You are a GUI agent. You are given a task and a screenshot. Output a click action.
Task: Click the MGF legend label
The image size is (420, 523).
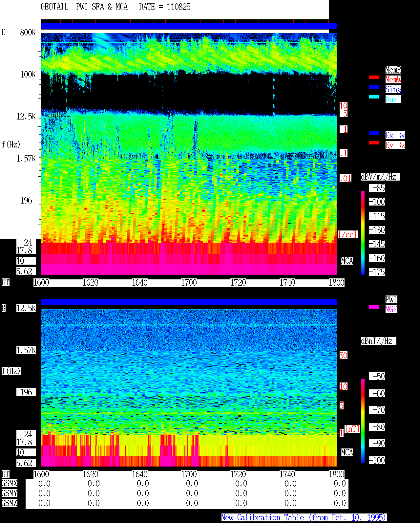[x=391, y=309]
